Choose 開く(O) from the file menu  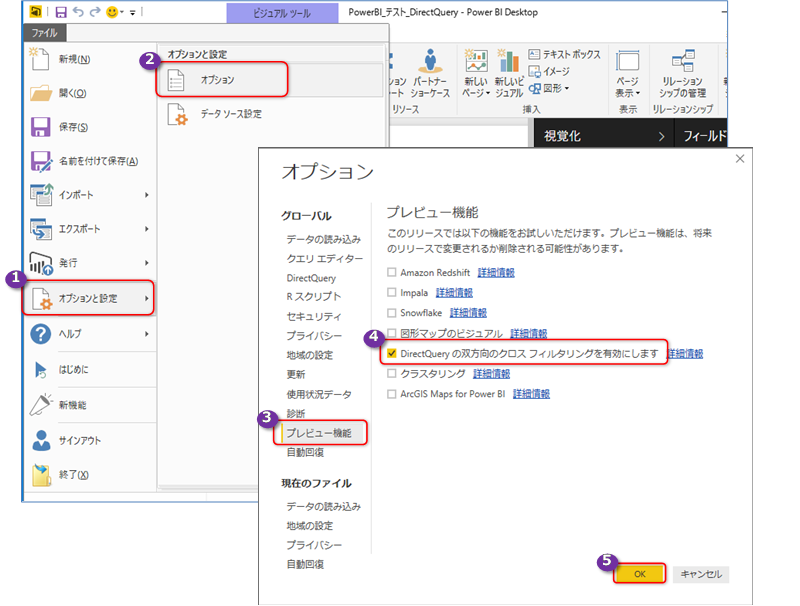point(72,93)
